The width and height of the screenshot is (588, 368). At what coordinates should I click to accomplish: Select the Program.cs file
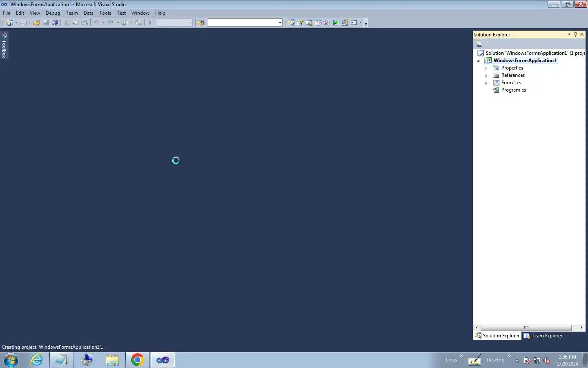coord(513,90)
